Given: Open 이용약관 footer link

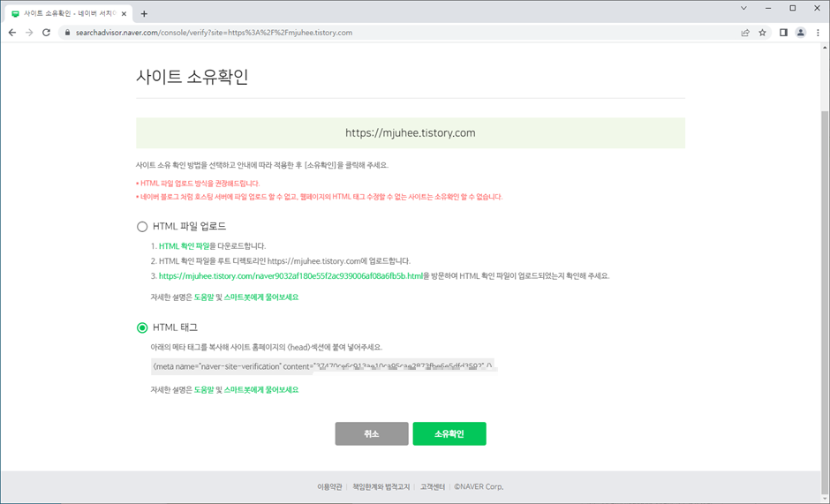Looking at the screenshot, I should [x=329, y=486].
